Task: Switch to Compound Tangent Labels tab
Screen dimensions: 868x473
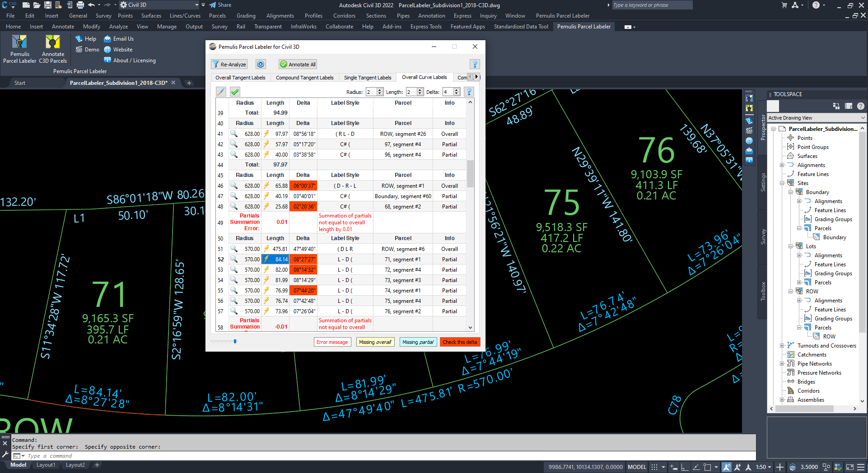Action: click(x=304, y=78)
